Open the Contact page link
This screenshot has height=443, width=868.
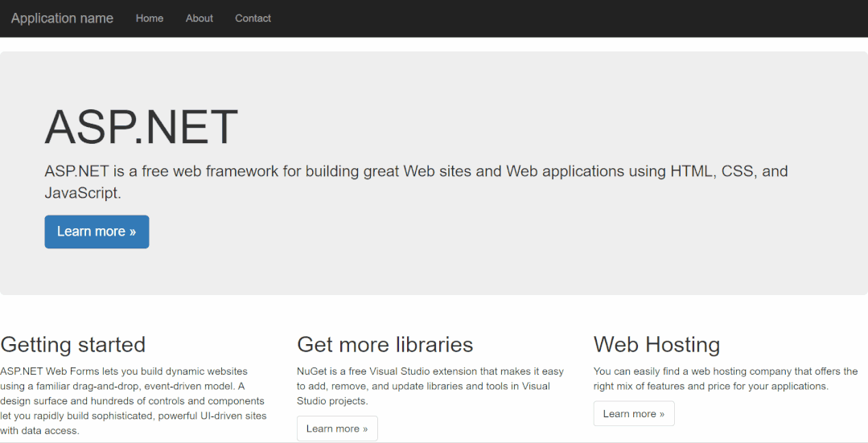coord(253,18)
